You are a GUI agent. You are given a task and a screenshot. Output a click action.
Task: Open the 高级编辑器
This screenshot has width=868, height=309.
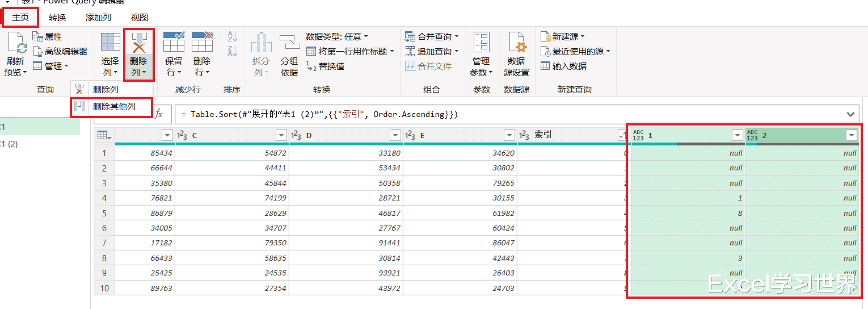point(60,52)
